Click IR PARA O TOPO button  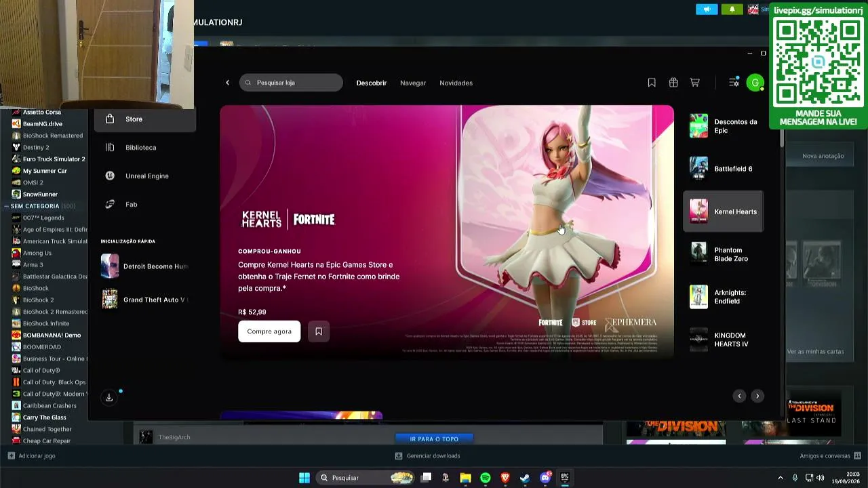point(434,439)
